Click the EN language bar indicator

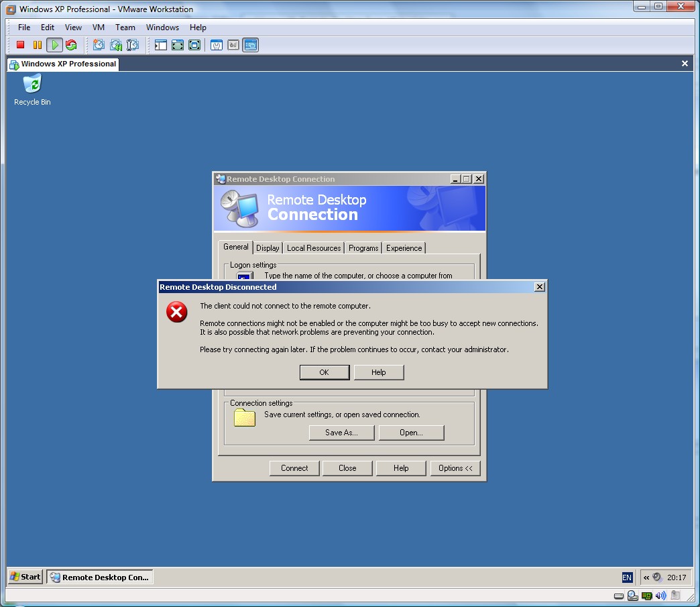click(x=627, y=577)
